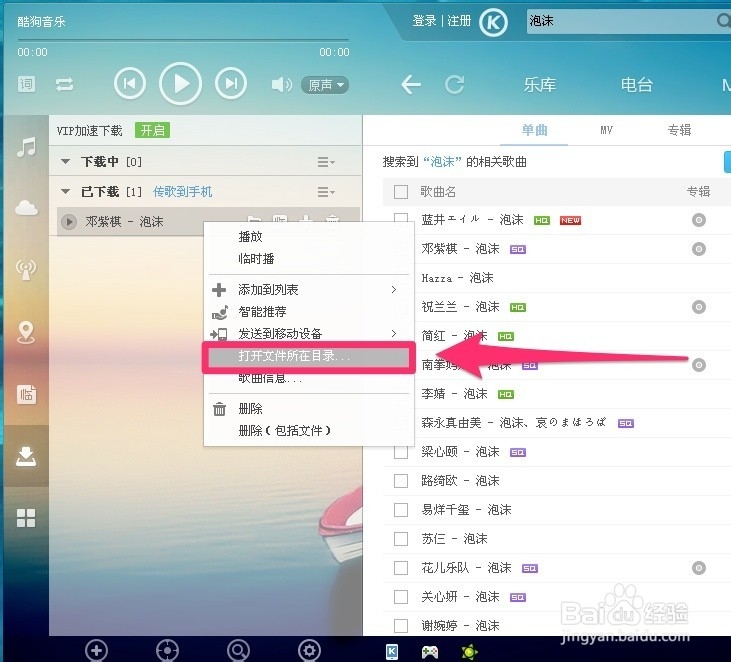Click the bottom bar search icon

(x=238, y=650)
